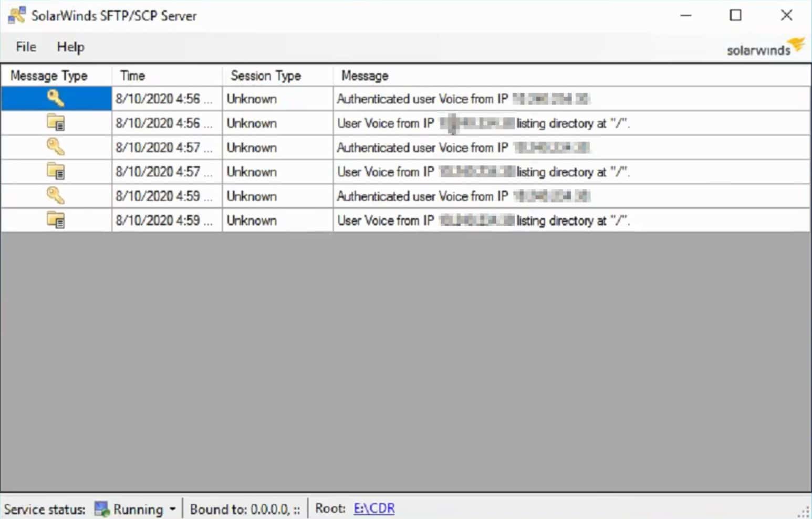Select the 4:57 listing directory time cell

(x=167, y=172)
